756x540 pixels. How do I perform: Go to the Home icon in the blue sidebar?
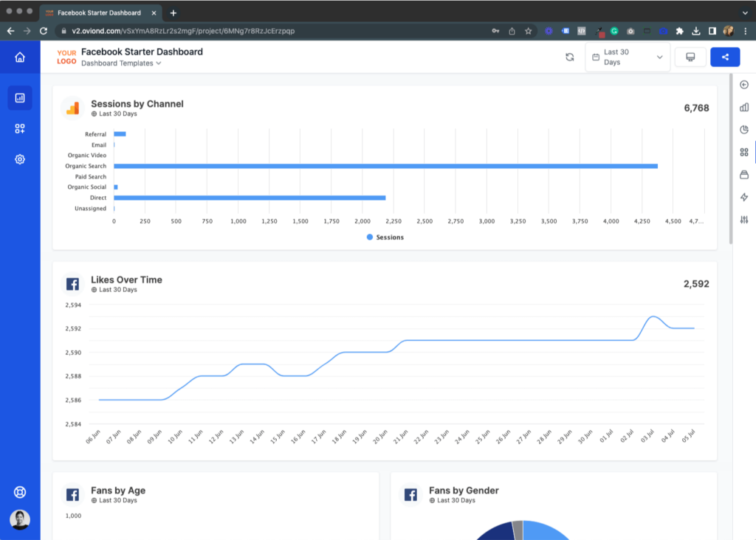tap(20, 58)
